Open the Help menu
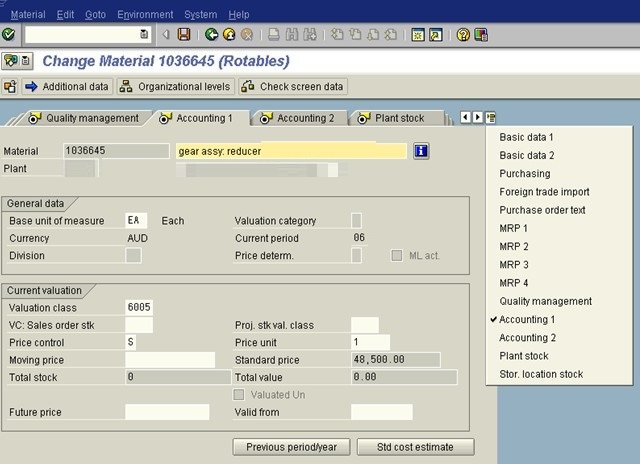The width and height of the screenshot is (640, 464). click(238, 15)
